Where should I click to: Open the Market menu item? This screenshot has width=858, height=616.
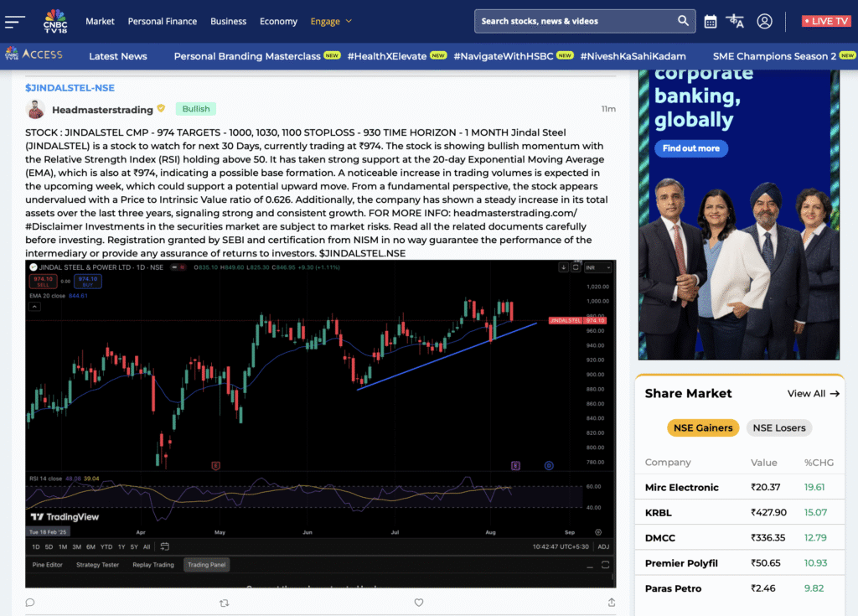pos(100,21)
